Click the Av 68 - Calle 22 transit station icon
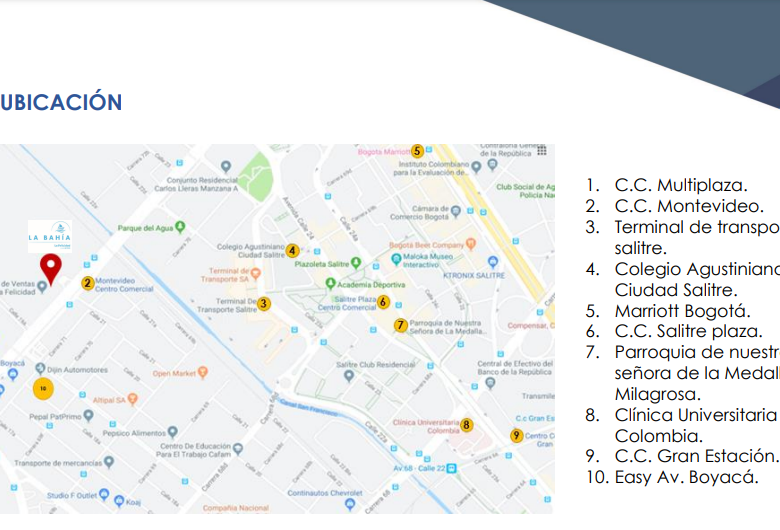Viewport: 780px width, 530px height. pyautogui.click(x=451, y=468)
